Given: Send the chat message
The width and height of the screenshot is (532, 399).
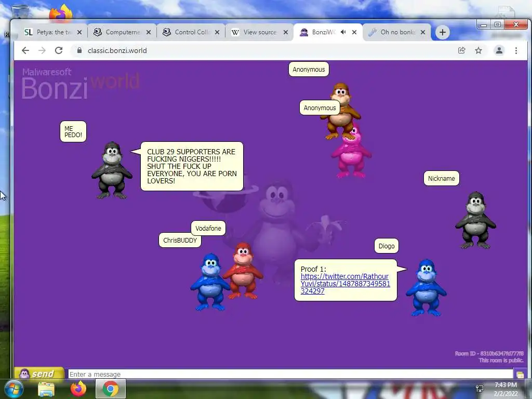Looking at the screenshot, I should [x=39, y=374].
